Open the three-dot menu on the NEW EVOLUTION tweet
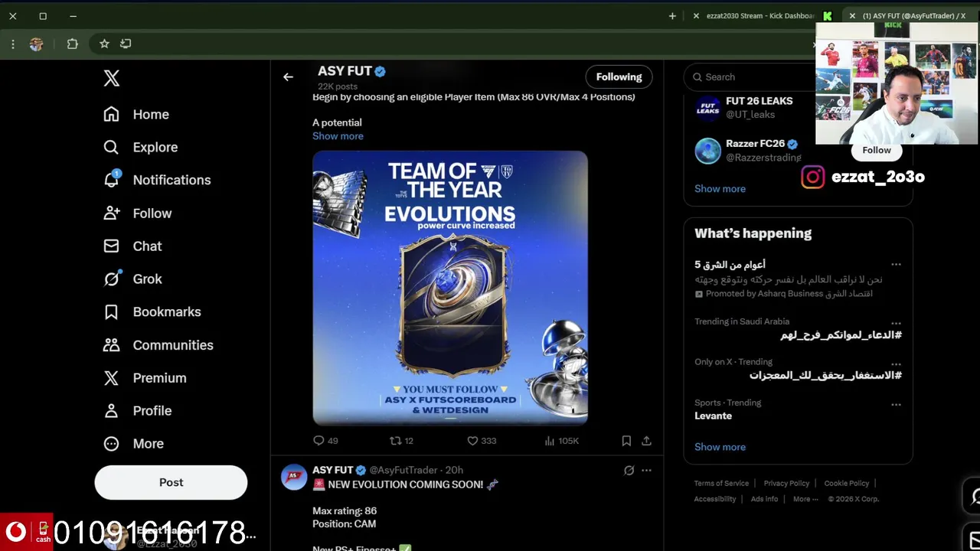Image resolution: width=980 pixels, height=551 pixels. pos(646,471)
